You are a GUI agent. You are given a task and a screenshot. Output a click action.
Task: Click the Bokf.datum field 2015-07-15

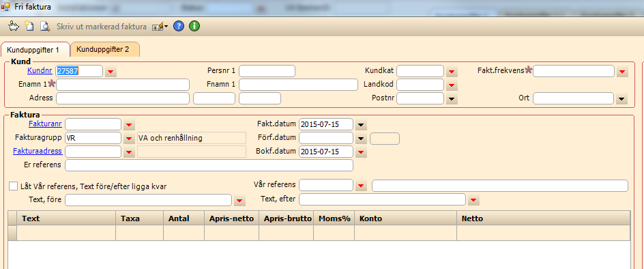(x=326, y=152)
